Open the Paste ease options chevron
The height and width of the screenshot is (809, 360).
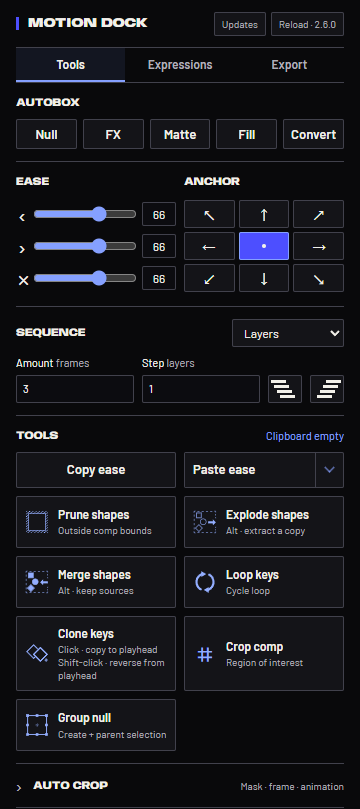coord(330,470)
